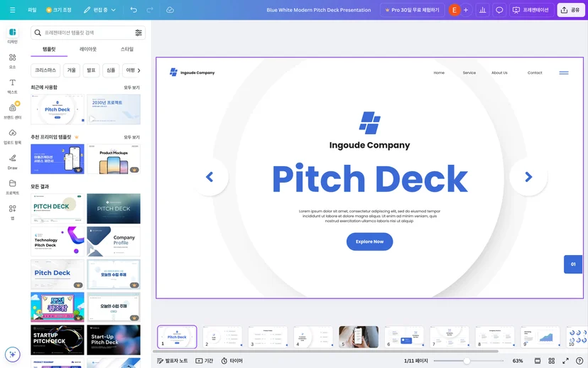Viewport: 588px width, 368px height.
Task: Choose the Product Mockups premium template
Action: [x=114, y=159]
